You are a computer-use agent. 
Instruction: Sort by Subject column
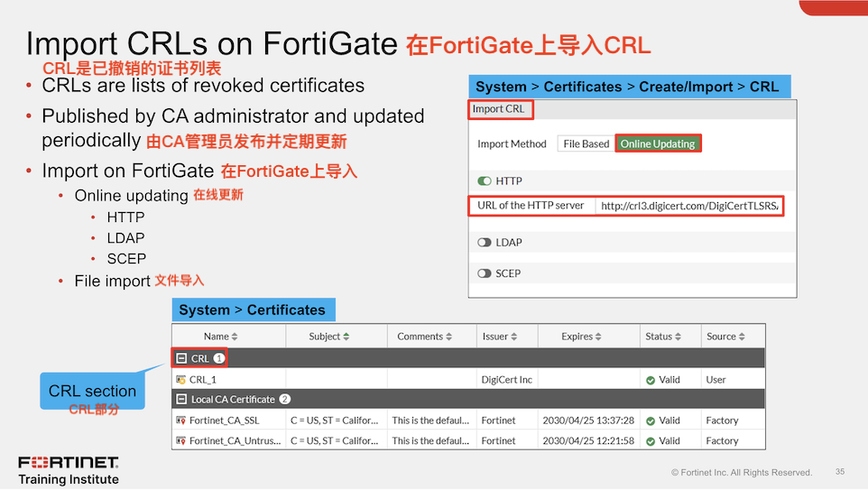(x=328, y=337)
